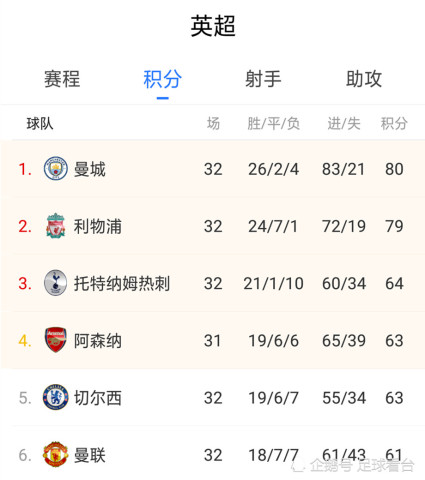
Task: Open the 利物浦 team name link
Action: click(98, 226)
